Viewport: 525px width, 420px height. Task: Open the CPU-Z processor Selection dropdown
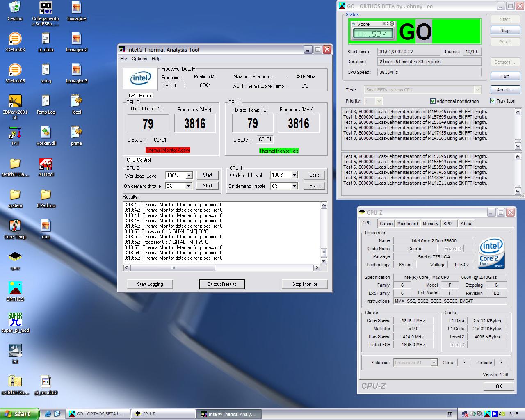pos(434,363)
